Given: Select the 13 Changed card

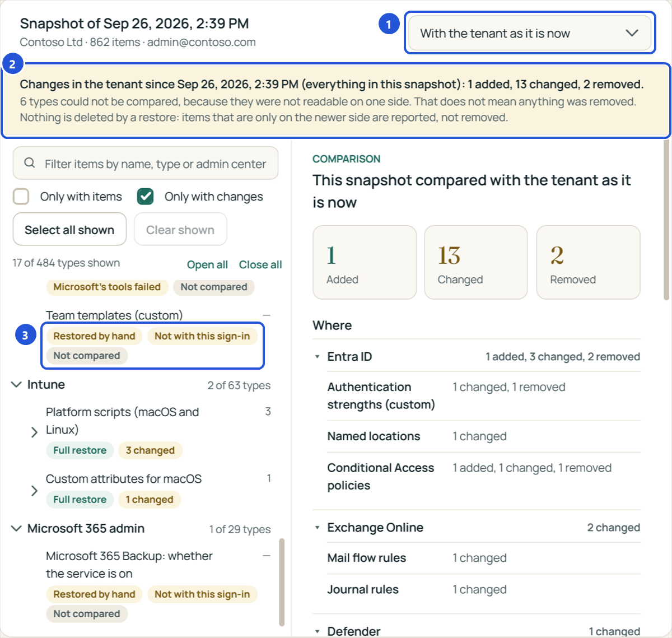Looking at the screenshot, I should point(476,262).
